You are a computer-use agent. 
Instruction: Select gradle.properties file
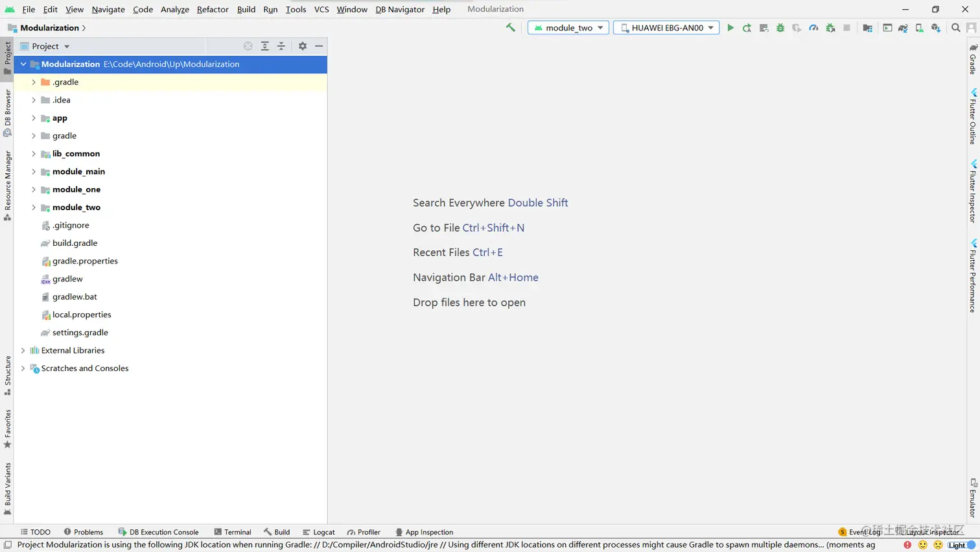(170, 261)
